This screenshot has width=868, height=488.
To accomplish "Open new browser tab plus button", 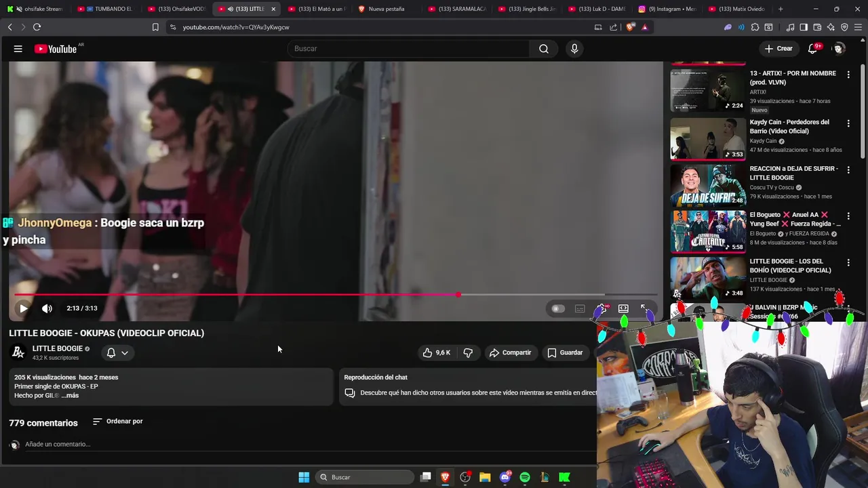I will click(x=781, y=9).
